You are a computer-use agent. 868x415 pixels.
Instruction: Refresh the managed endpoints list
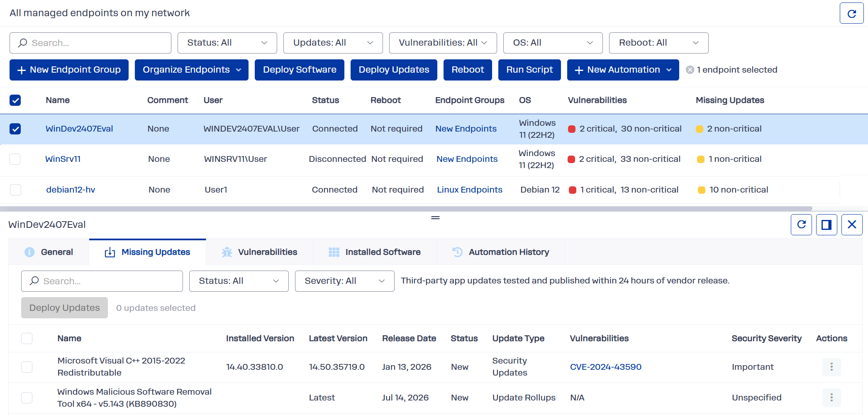[x=851, y=13]
